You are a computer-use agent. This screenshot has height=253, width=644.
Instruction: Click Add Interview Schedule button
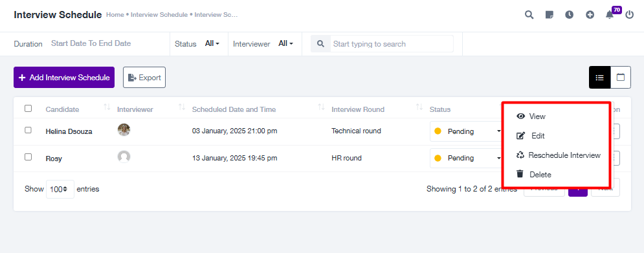tap(64, 77)
